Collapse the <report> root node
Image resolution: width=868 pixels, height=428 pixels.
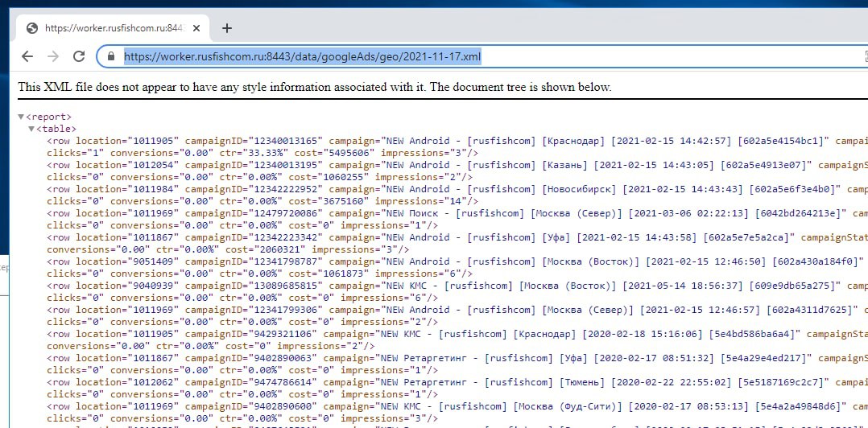point(21,117)
